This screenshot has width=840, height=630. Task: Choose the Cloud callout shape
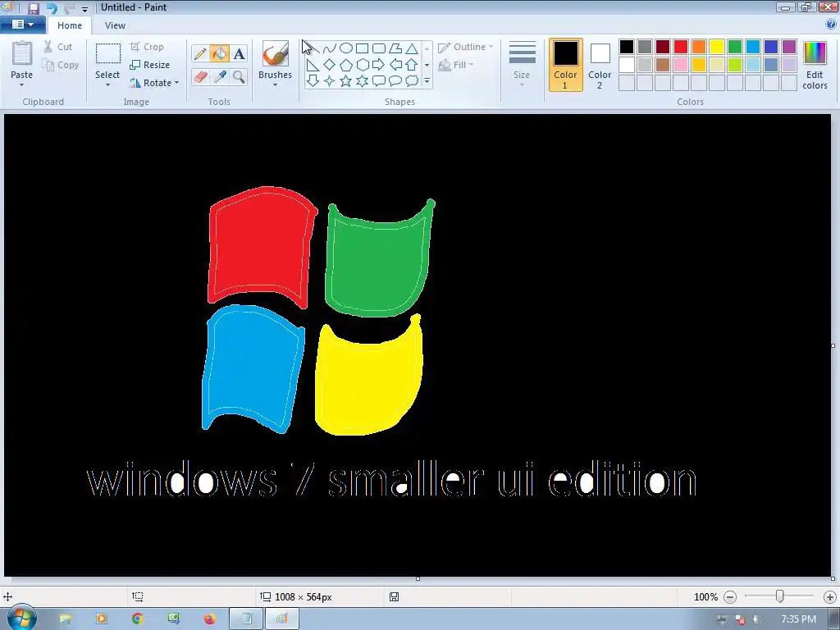[412, 81]
